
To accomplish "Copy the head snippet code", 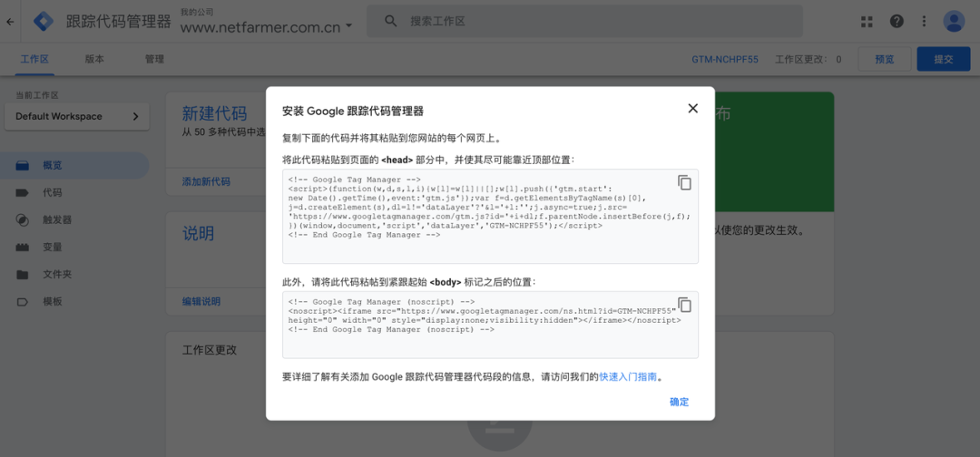I will [x=684, y=182].
